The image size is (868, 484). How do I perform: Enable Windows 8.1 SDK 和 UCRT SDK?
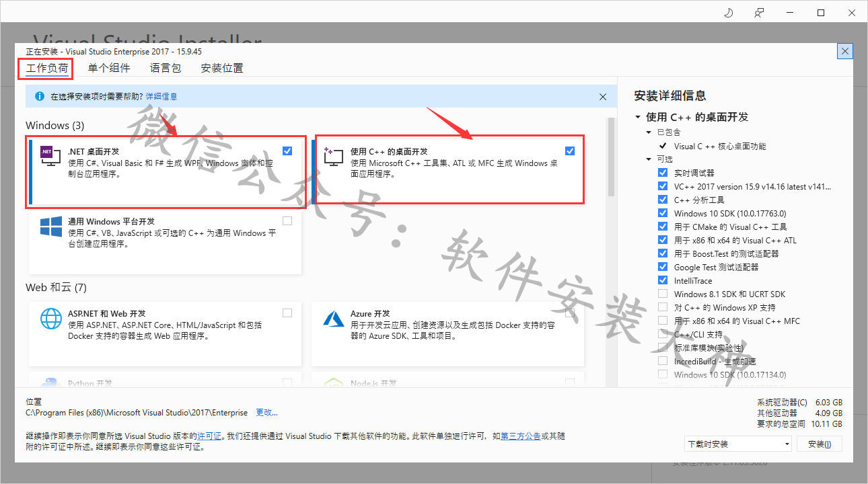pyautogui.click(x=663, y=294)
